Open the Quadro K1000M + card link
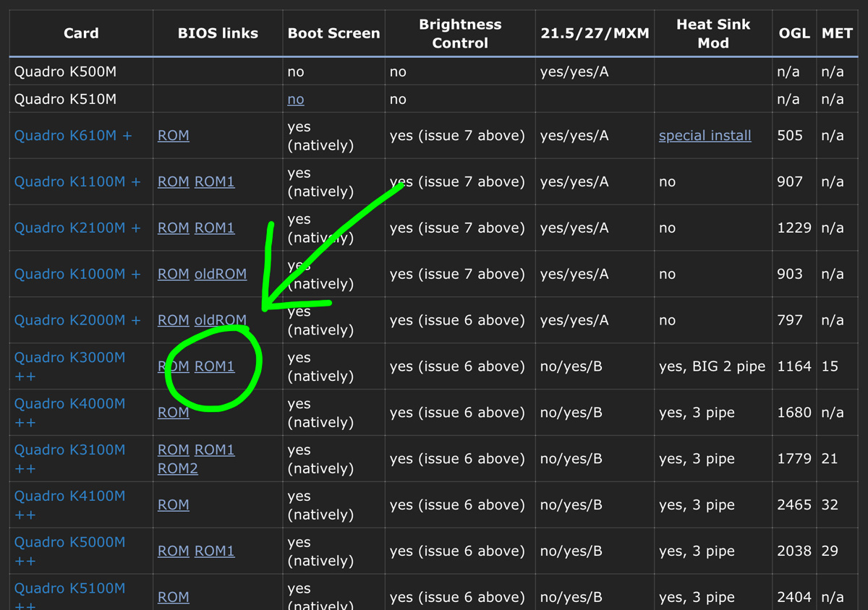Image resolution: width=868 pixels, height=610 pixels. [77, 274]
